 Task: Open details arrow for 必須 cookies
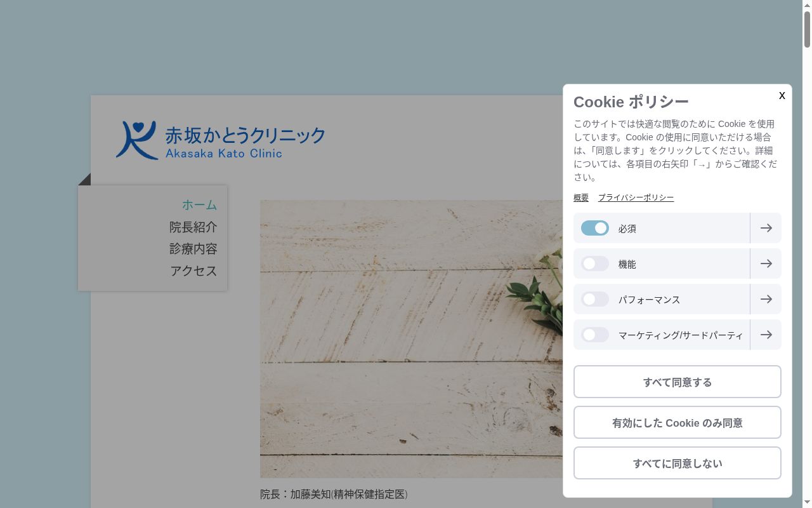(x=766, y=228)
